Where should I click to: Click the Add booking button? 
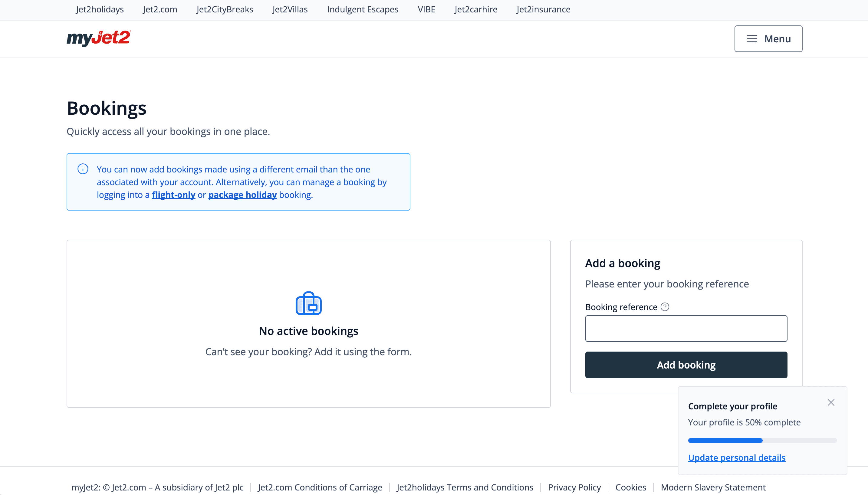(686, 365)
